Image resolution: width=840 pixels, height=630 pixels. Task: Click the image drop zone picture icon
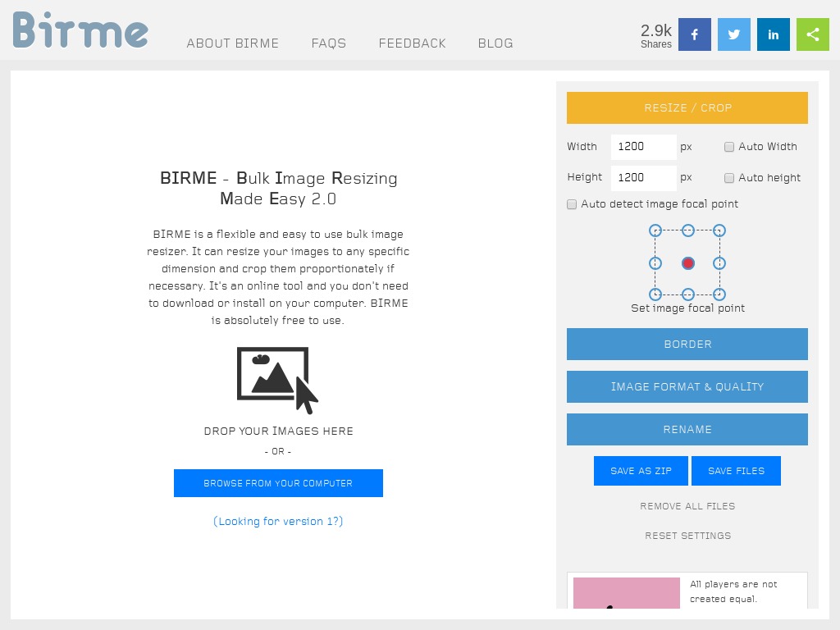click(x=277, y=381)
